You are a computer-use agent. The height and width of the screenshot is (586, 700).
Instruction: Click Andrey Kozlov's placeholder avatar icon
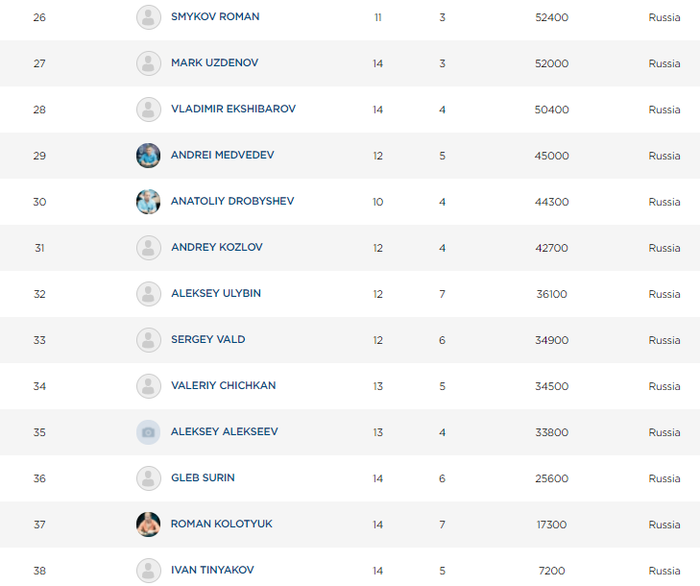pyautogui.click(x=148, y=247)
